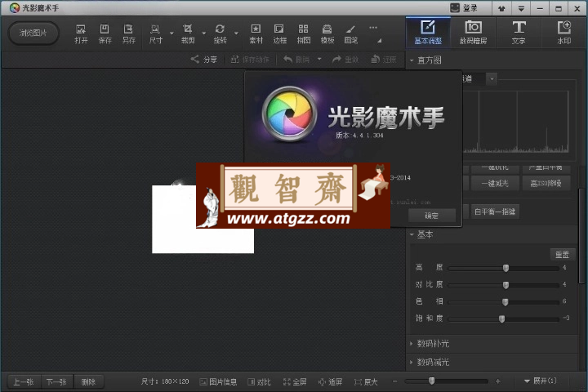Viewport: 588px width, 392px height.
Task: Go to previous image with 上一张
Action: click(24, 382)
